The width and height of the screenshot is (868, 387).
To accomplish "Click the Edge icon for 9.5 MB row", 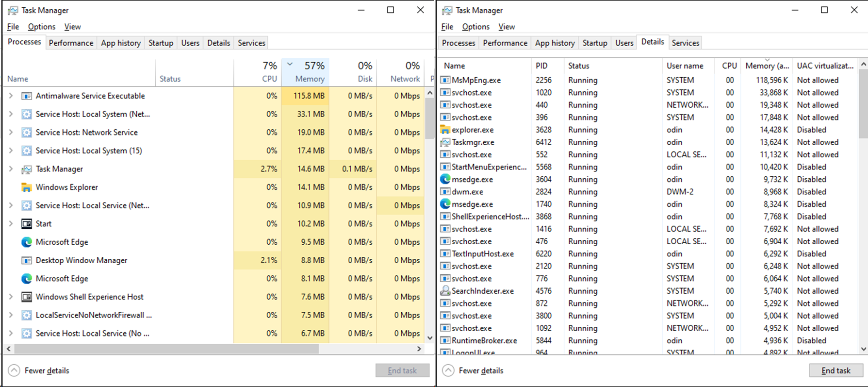I will pyautogui.click(x=27, y=242).
